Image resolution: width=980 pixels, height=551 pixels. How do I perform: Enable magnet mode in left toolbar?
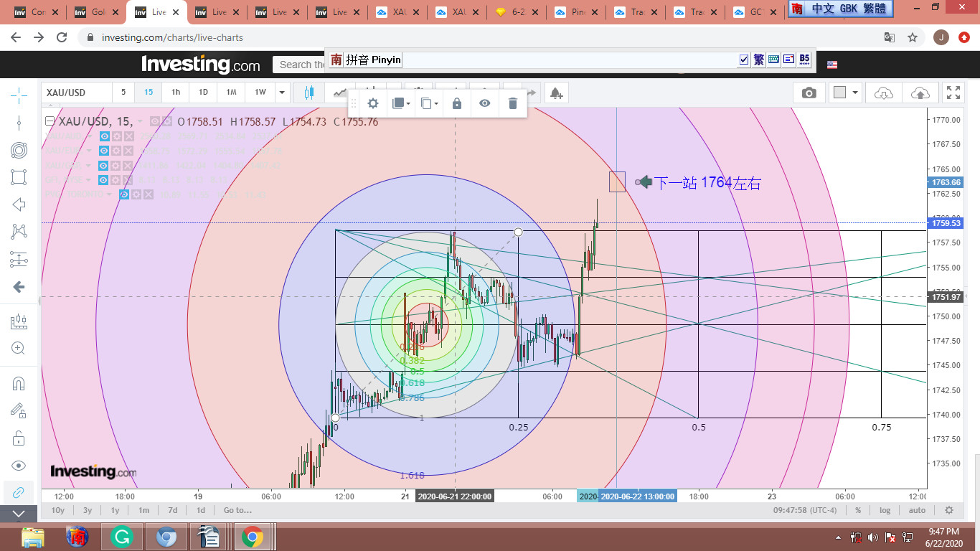pyautogui.click(x=19, y=383)
